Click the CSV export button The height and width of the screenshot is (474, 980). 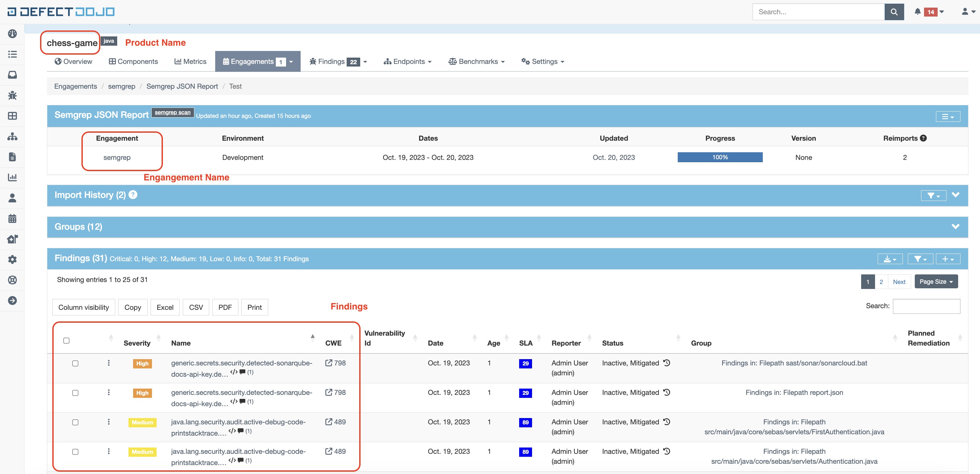[x=196, y=308]
